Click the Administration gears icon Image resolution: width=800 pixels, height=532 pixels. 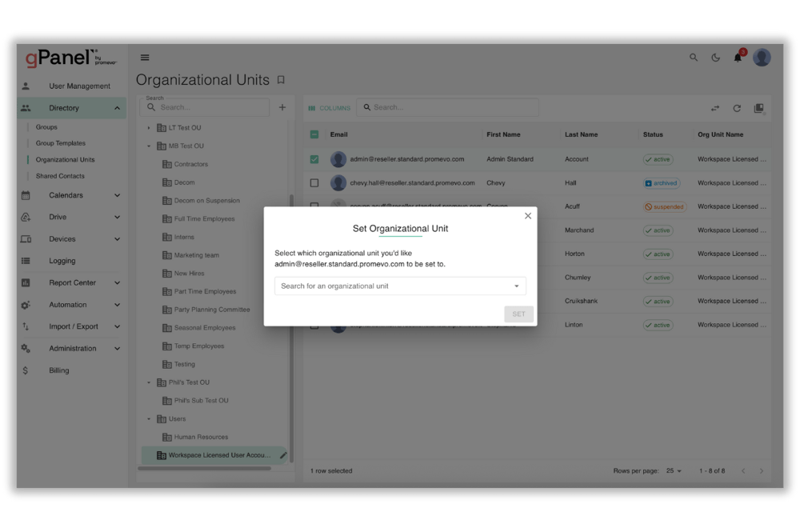tap(26, 348)
